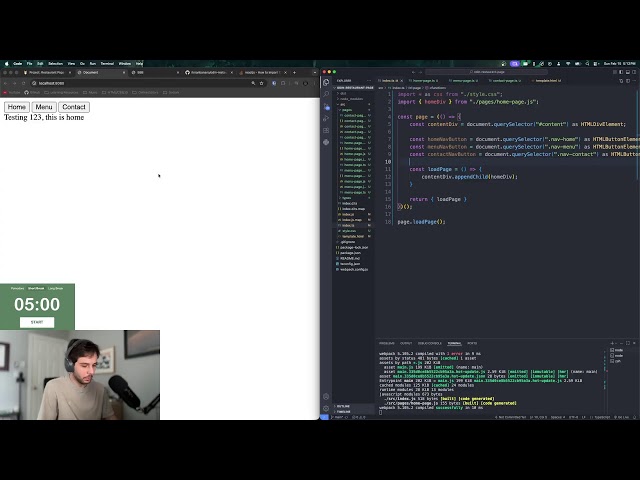This screenshot has height=480, width=640.
Task: Open the YouTube bookmark in bookmarks bar
Action: pos(12,93)
